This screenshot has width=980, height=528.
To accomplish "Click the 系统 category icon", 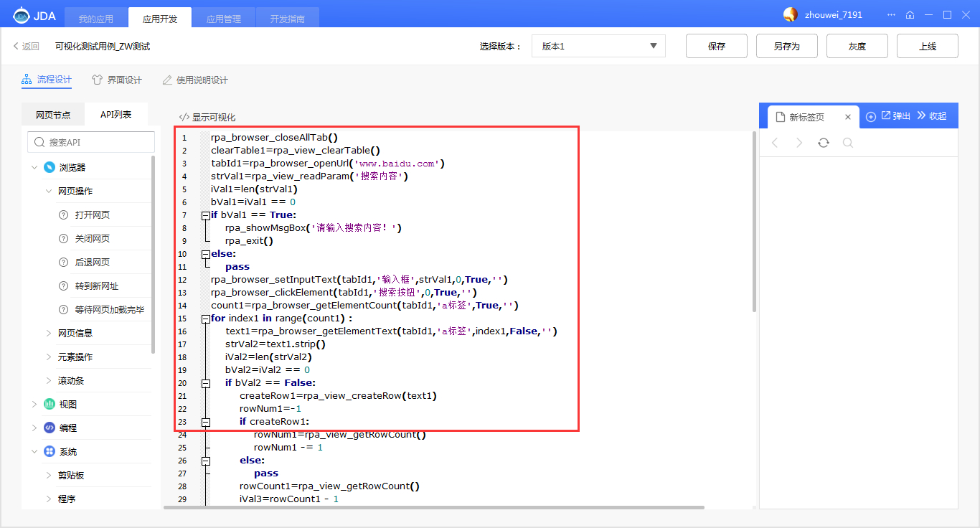I will pos(49,451).
